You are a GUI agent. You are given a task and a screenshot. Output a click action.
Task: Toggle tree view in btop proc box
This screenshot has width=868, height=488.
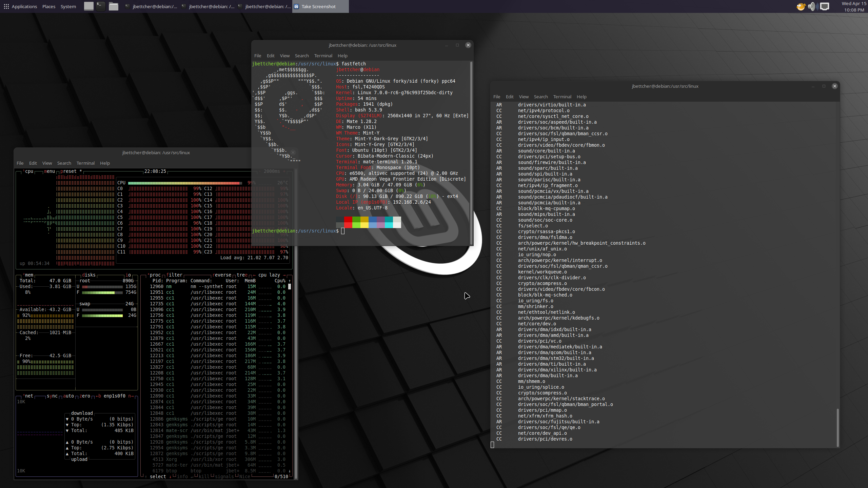coord(242,275)
